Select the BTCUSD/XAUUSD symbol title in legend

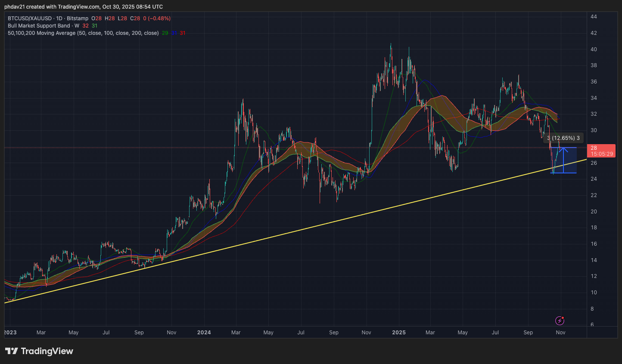click(x=29, y=19)
